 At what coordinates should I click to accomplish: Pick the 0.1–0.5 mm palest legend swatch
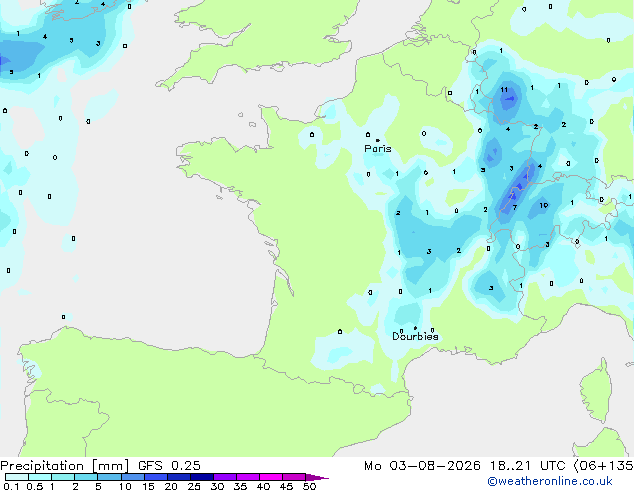(x=17, y=477)
